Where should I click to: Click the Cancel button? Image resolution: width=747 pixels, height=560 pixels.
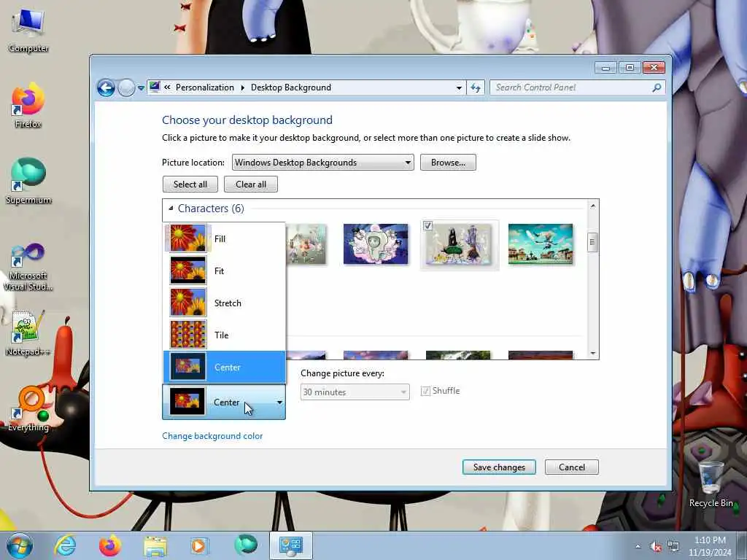(572, 467)
